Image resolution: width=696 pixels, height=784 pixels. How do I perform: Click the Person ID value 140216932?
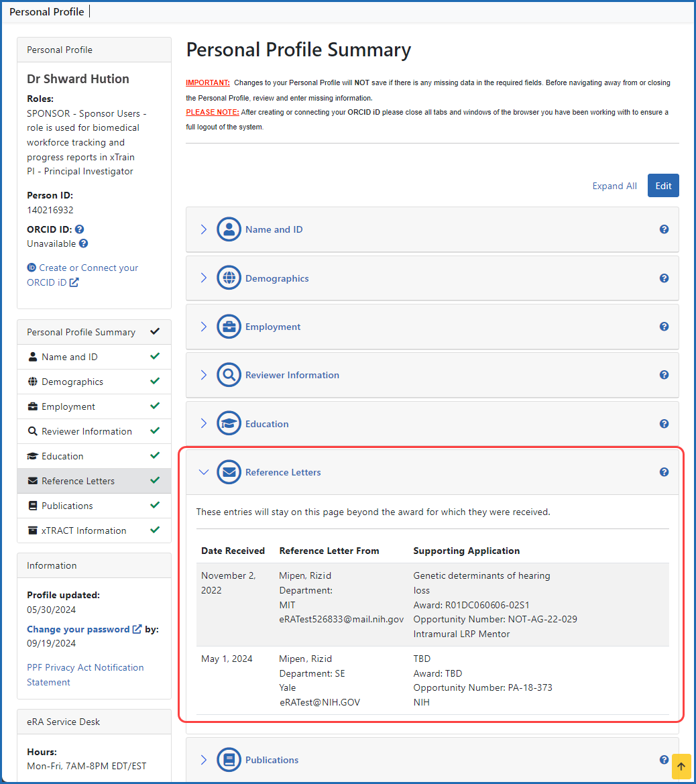point(50,210)
